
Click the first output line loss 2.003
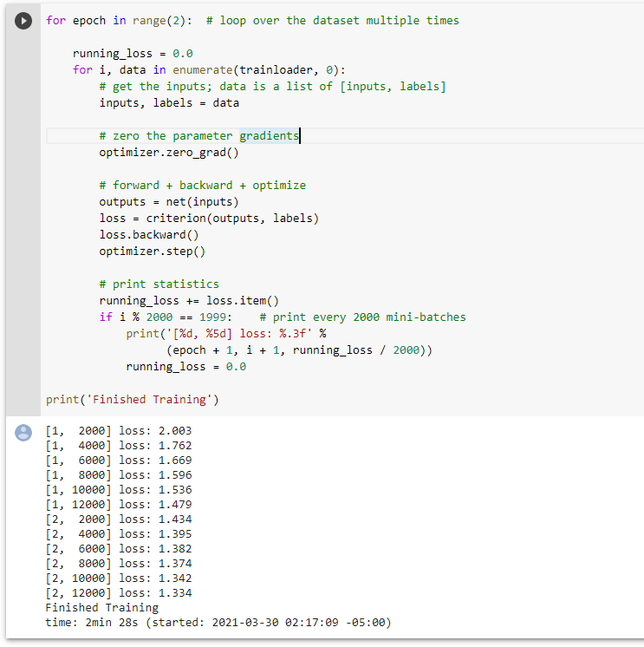(x=119, y=431)
